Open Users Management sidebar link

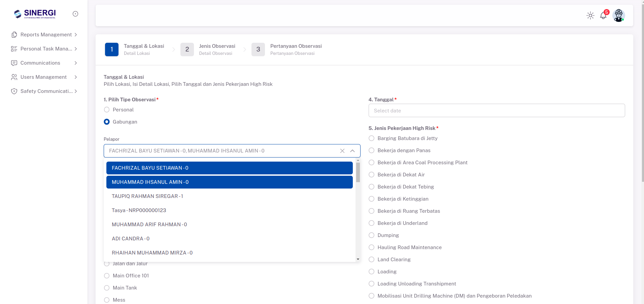coord(44,77)
